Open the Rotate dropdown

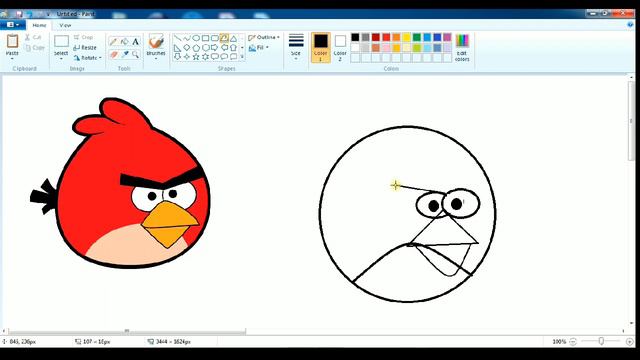(87, 58)
